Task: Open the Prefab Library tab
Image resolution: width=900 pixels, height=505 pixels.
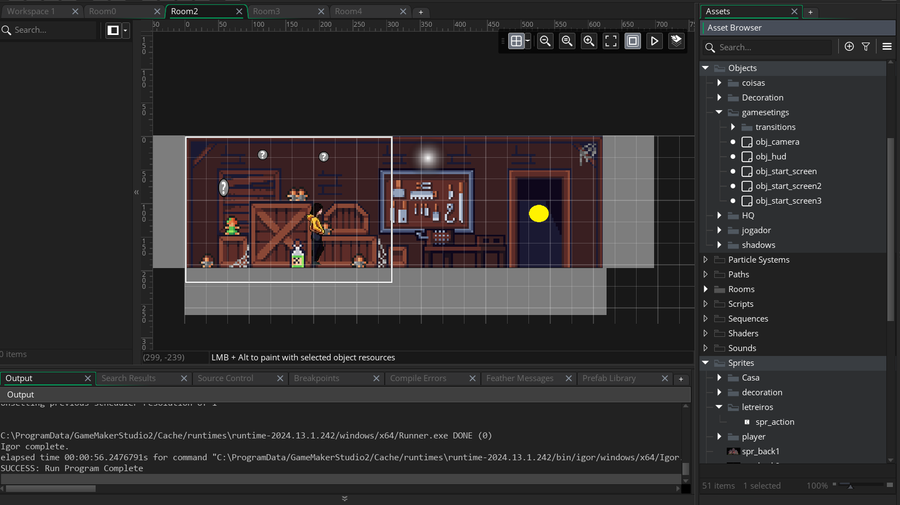Action: pos(609,378)
